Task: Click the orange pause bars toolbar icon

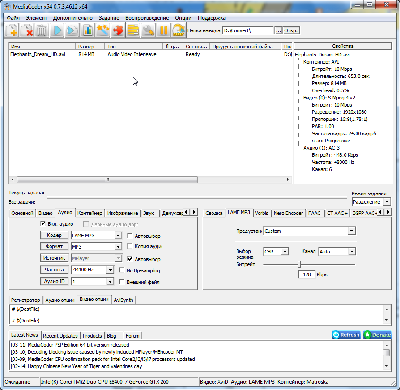Action: 163,30
